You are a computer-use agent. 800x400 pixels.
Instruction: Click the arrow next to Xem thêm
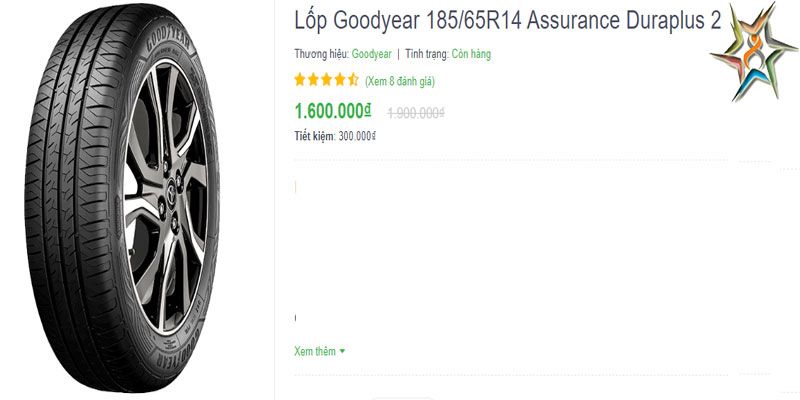(x=342, y=352)
